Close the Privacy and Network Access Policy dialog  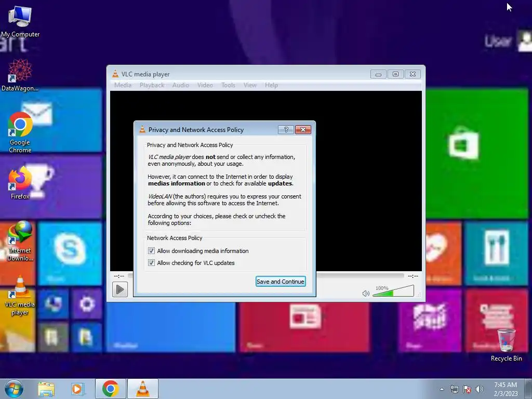coord(303,129)
